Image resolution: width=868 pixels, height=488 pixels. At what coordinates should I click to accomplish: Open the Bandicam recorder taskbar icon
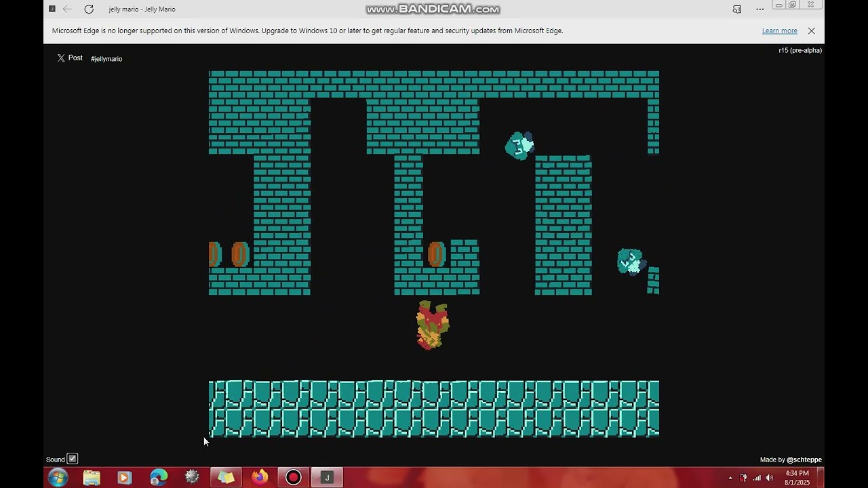pos(294,478)
